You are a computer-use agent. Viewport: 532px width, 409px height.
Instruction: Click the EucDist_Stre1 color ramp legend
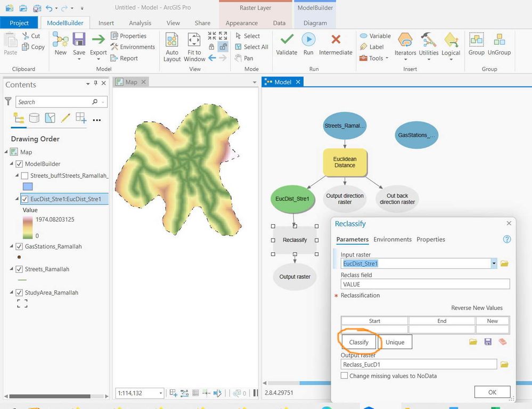click(28, 227)
